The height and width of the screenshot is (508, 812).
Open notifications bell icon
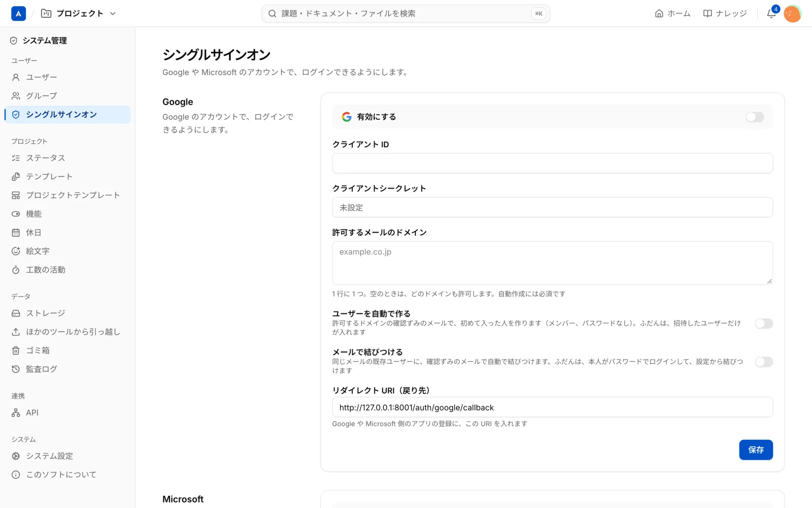point(771,14)
